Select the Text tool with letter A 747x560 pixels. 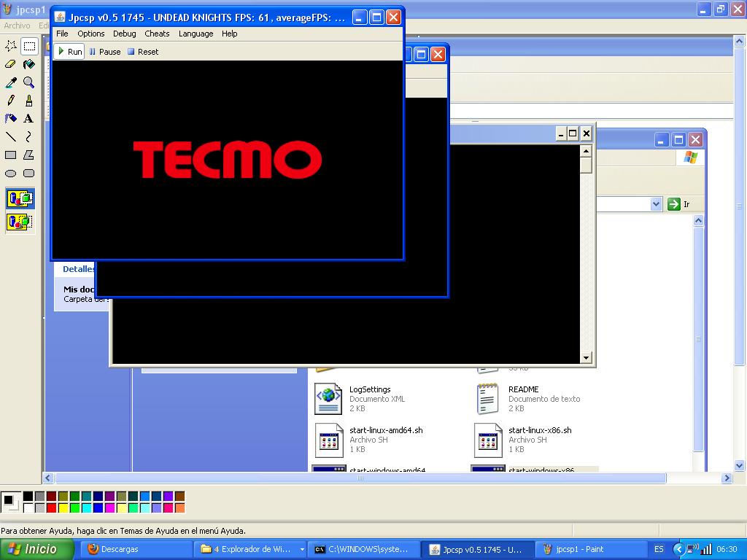(29, 119)
